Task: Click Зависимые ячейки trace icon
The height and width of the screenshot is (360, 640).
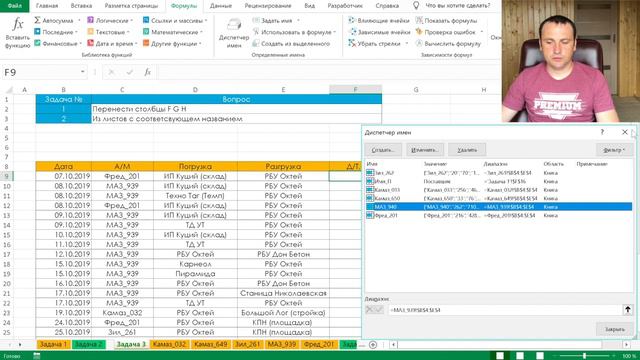Action: tap(352, 31)
